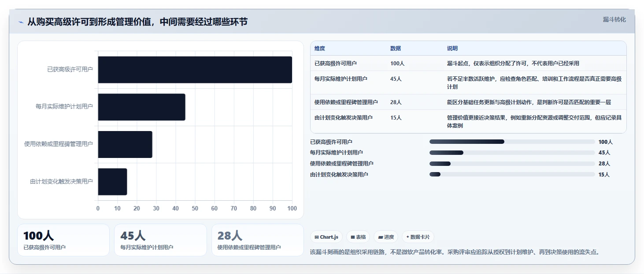Click the footnote starting 该漏斗刻画的是组织采用链路
The image size is (644, 274).
455,252
